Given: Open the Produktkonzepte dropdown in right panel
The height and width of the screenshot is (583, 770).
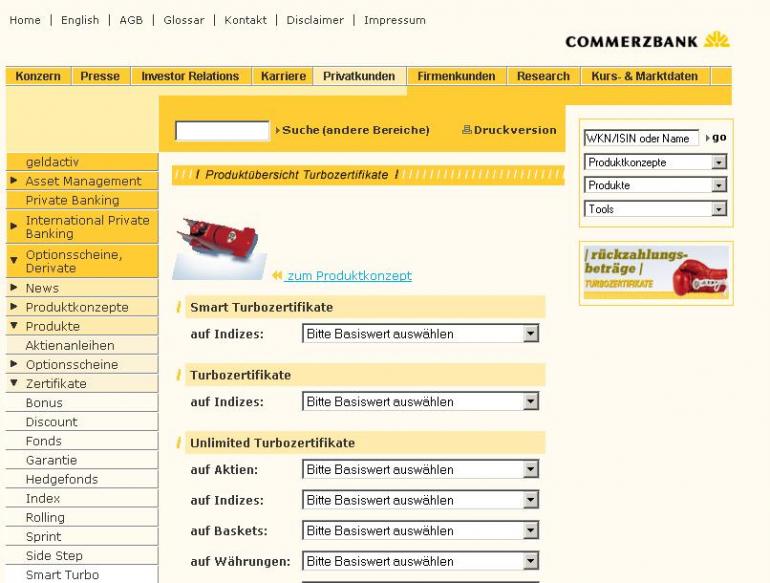Looking at the screenshot, I should (655, 162).
